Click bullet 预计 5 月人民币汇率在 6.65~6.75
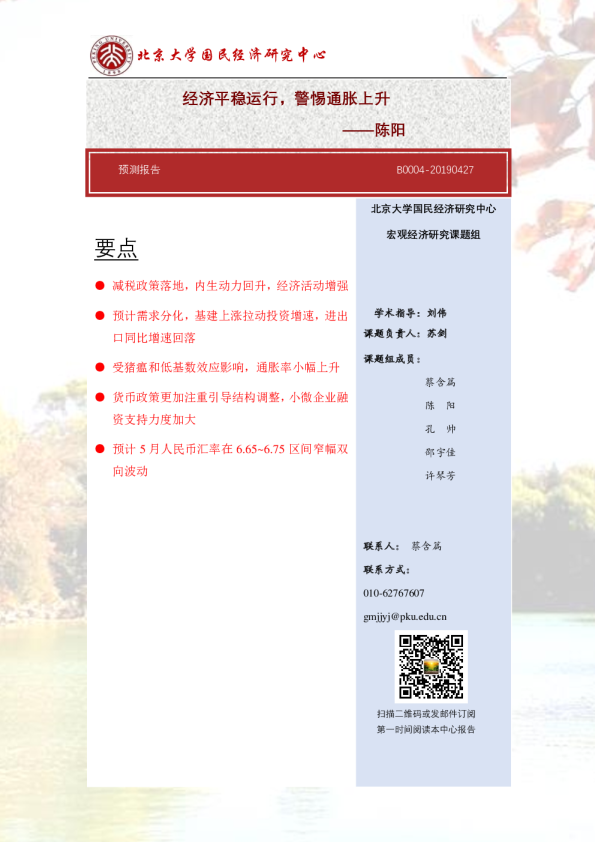The height and width of the screenshot is (842, 595). click(x=230, y=460)
